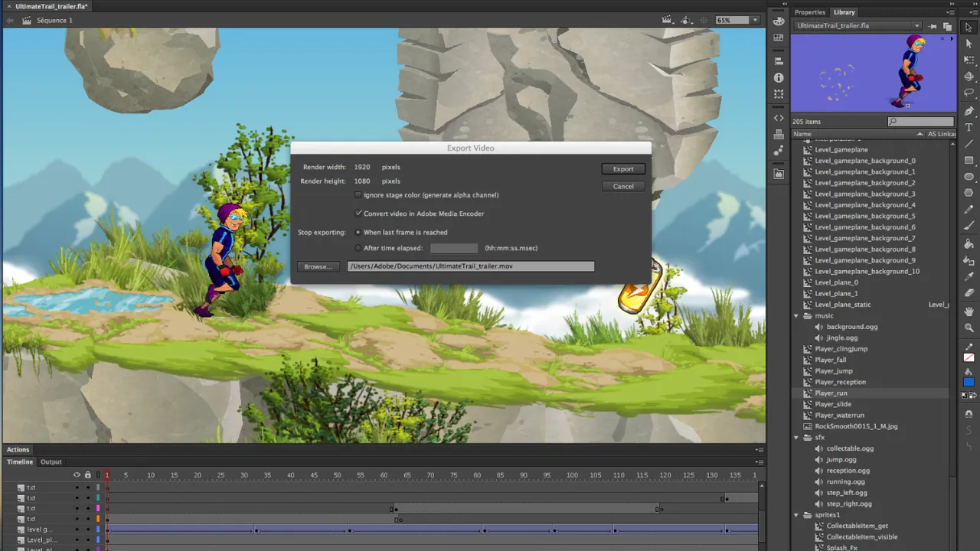Viewport: 980px width, 551px height.
Task: Select the Ink Bottle tool
Action: pos(969,260)
